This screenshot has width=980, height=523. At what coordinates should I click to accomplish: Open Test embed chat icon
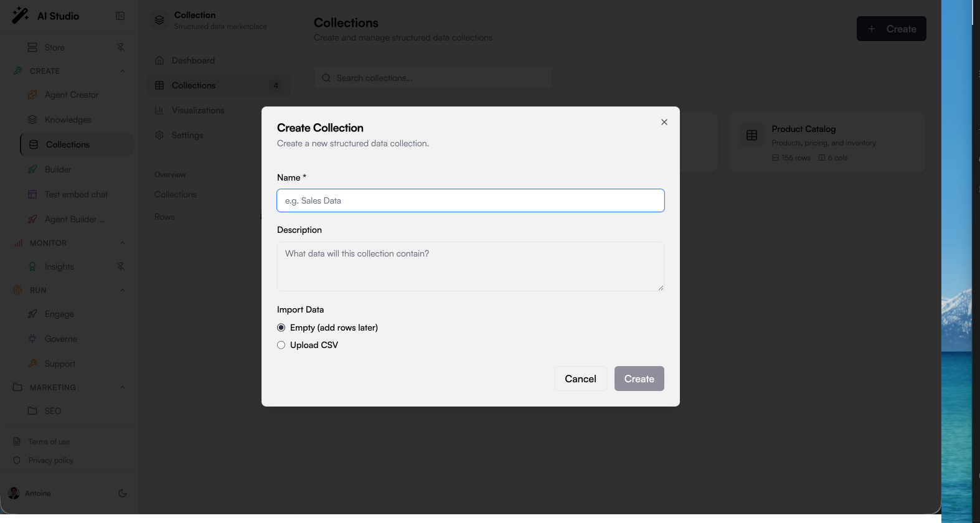pos(32,194)
